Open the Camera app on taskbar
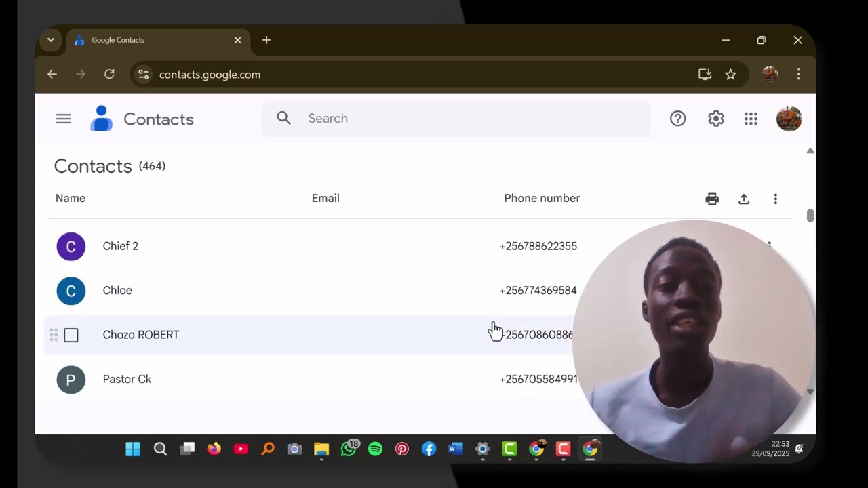The image size is (868, 488). click(x=294, y=449)
